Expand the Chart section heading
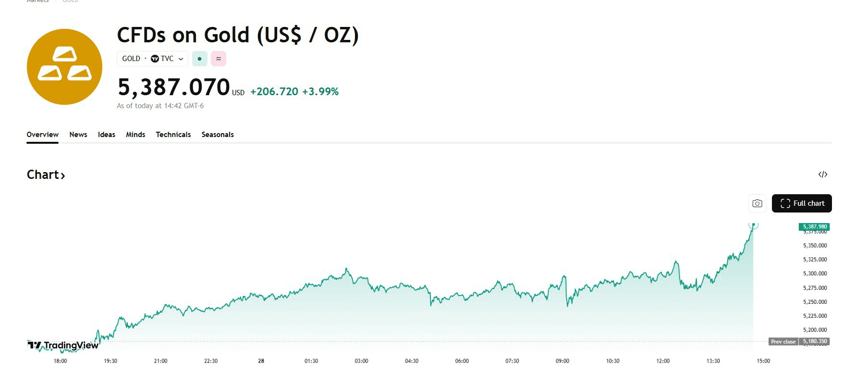868x375 pixels. pyautogui.click(x=46, y=175)
